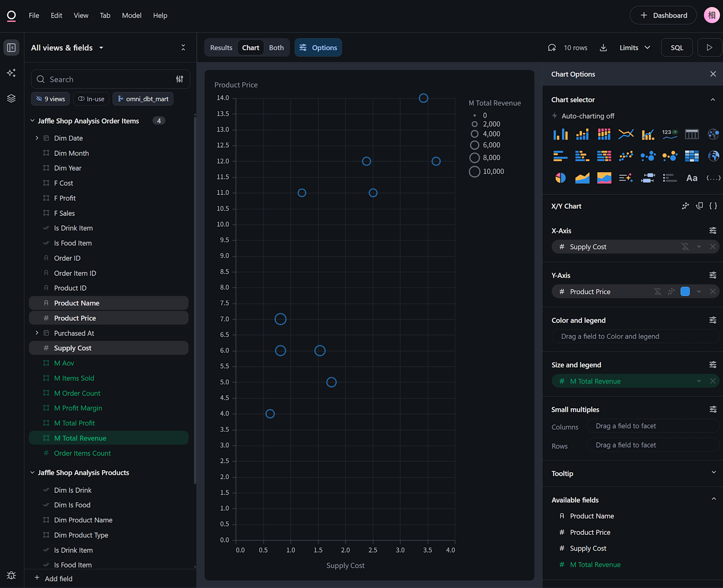Expand the Dim Date field group
Image resolution: width=723 pixels, height=588 pixels.
coord(37,138)
